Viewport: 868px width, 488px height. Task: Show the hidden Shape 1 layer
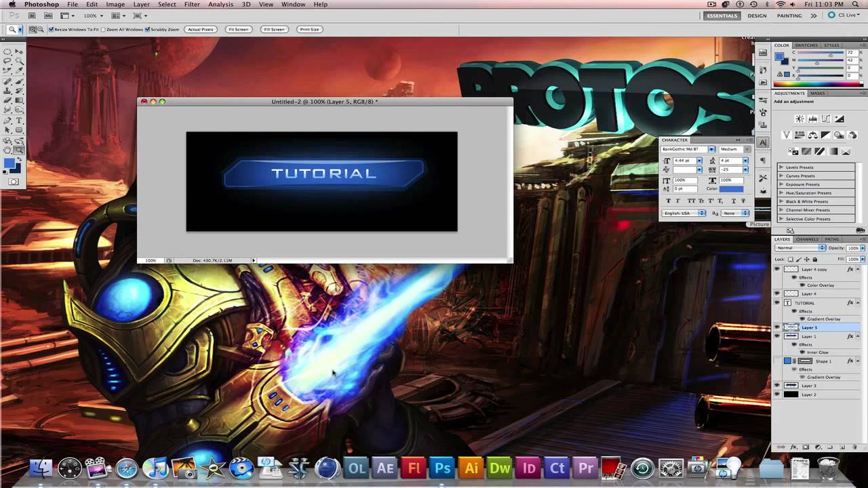777,361
